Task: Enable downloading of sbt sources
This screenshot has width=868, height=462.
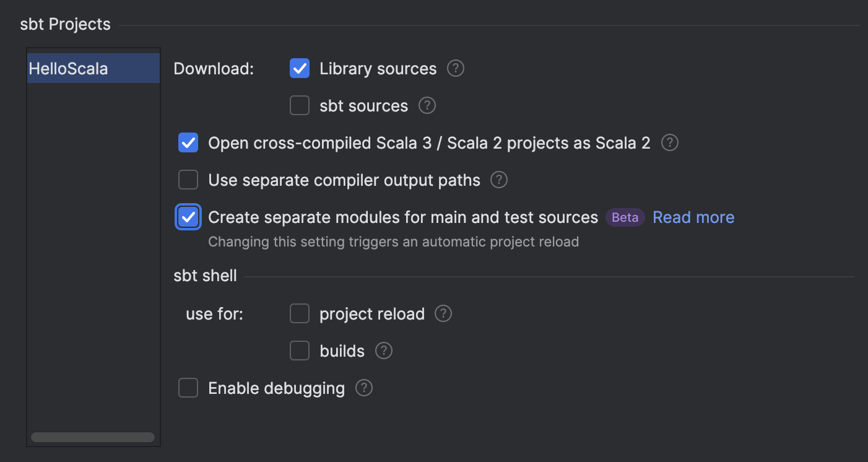Action: 300,105
